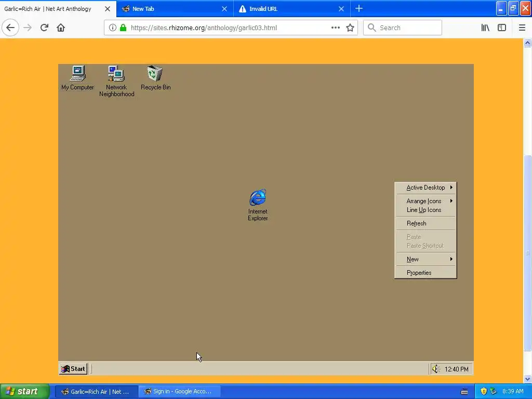Click the security shield tray icon

[484, 391]
